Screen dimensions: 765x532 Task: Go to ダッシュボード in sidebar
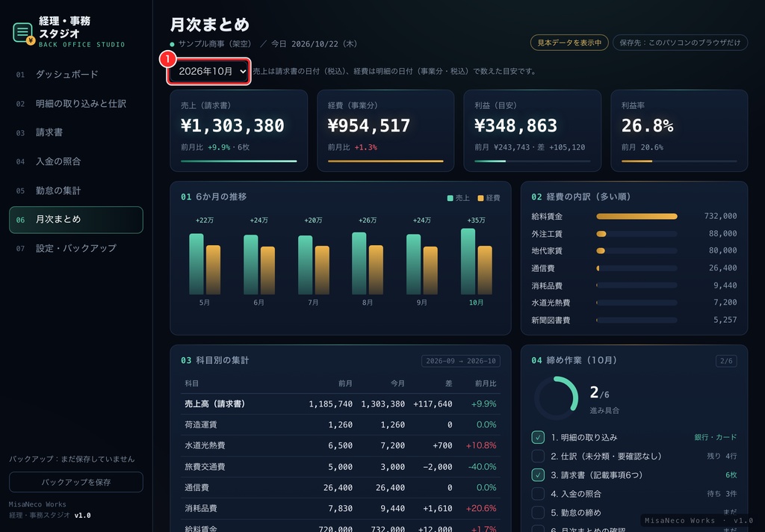click(75, 74)
